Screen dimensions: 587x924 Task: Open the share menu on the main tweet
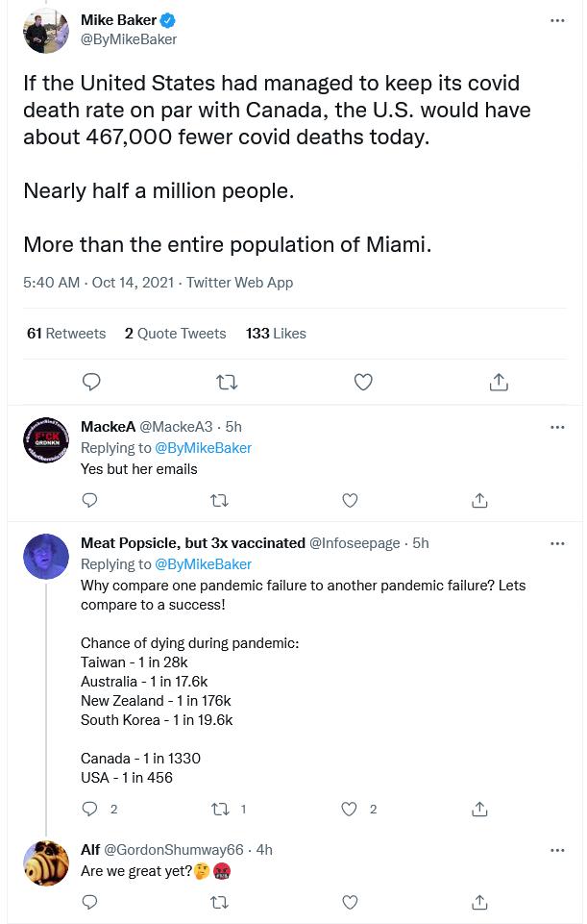[x=499, y=382]
